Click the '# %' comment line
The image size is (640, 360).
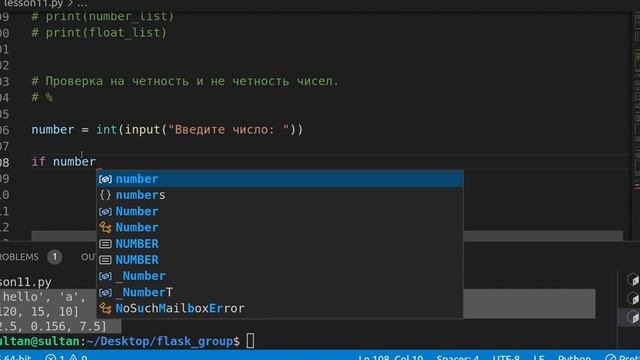coord(42,97)
